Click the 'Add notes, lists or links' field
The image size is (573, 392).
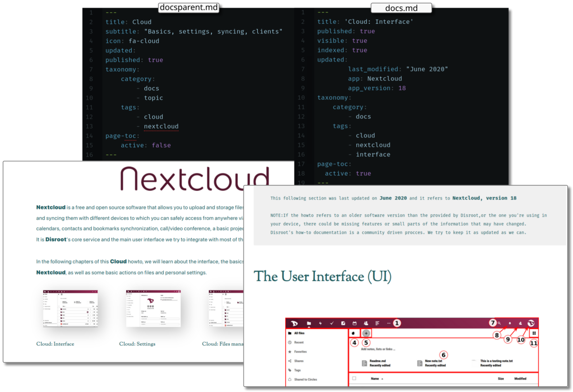[378, 350]
